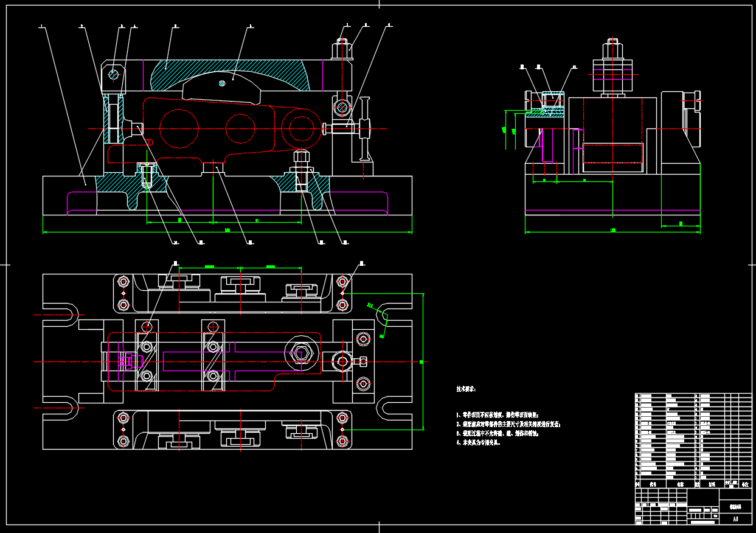Image resolution: width=756 pixels, height=533 pixels.
Task: Select the technical requirements heading text
Action: [x=466, y=388]
